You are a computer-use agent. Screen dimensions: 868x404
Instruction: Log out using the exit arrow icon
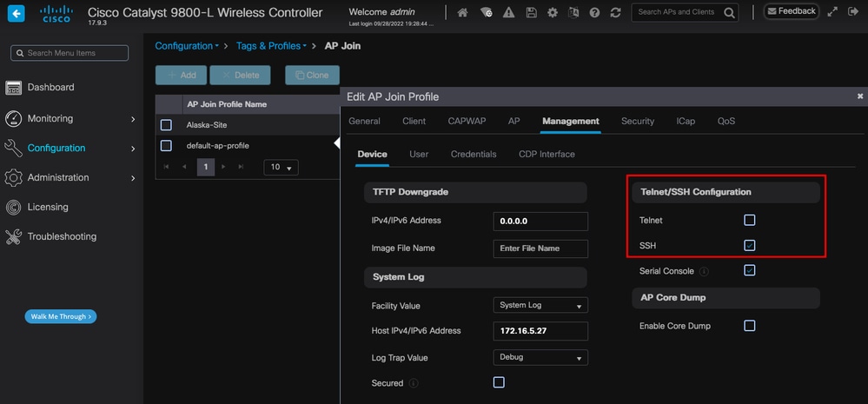pyautogui.click(x=853, y=11)
